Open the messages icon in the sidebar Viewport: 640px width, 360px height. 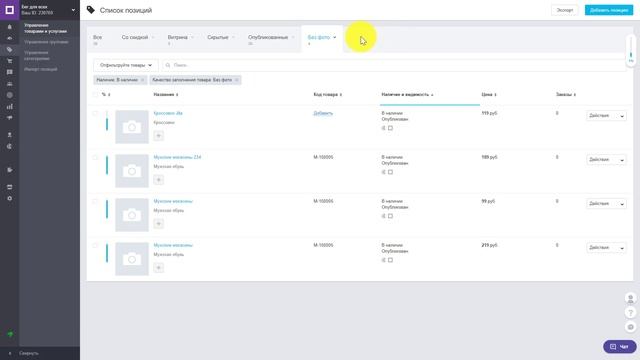point(9,72)
